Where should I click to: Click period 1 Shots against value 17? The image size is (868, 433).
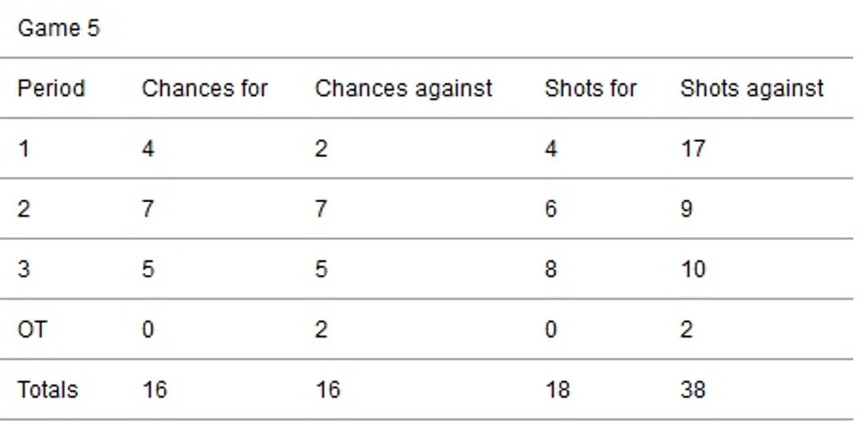693,149
